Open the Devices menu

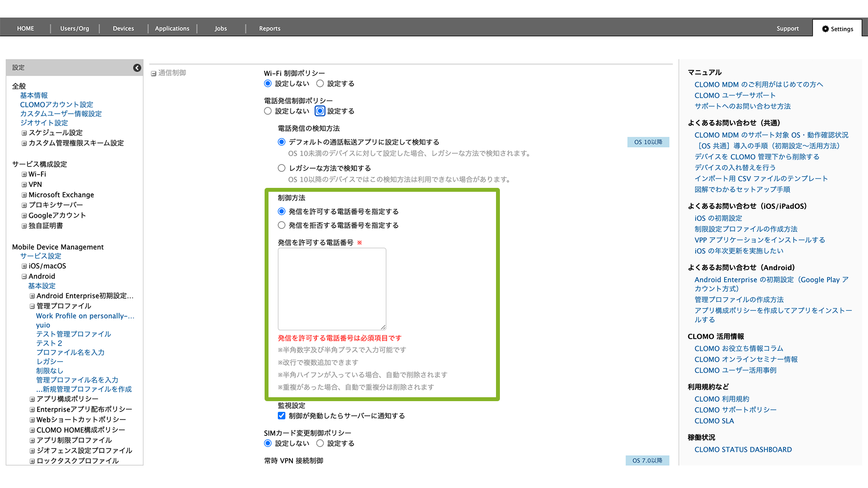tap(123, 29)
